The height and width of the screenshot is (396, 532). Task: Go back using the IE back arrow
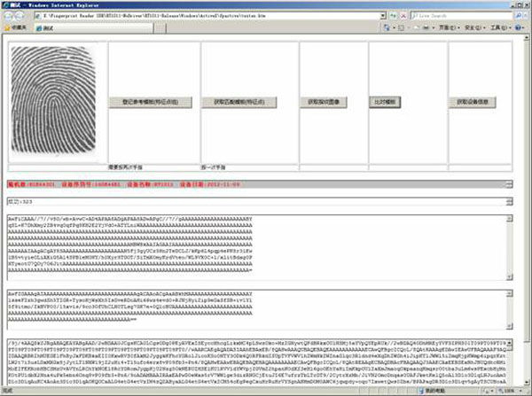coord(8,16)
